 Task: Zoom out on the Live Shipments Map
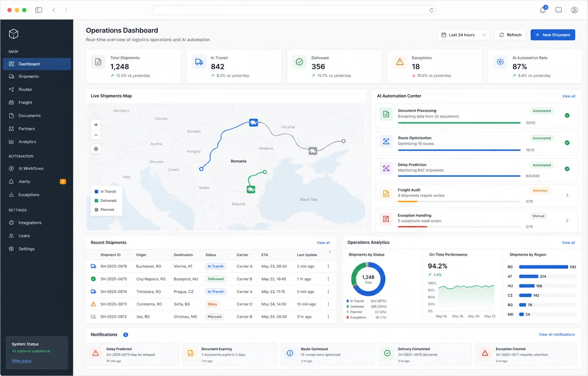click(96, 135)
